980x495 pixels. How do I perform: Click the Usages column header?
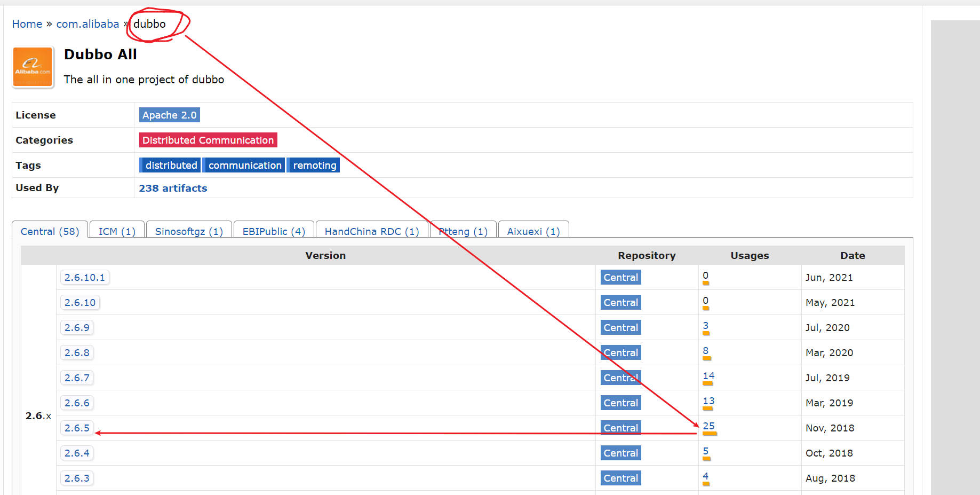coord(750,256)
